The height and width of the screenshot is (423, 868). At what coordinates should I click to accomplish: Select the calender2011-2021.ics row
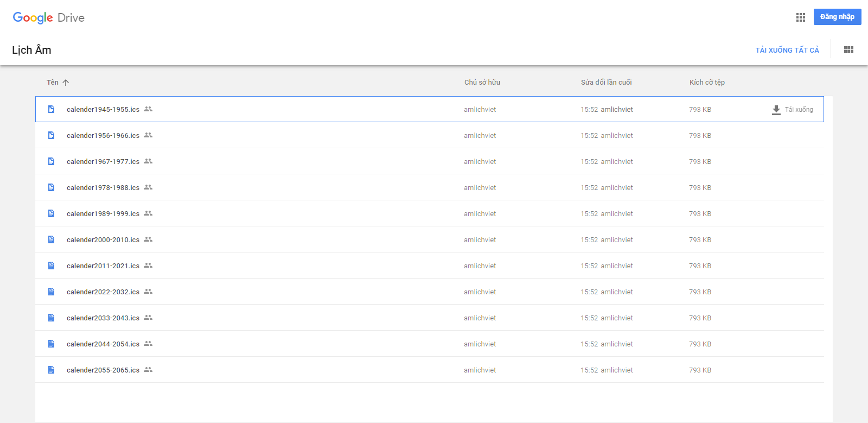[325, 266]
